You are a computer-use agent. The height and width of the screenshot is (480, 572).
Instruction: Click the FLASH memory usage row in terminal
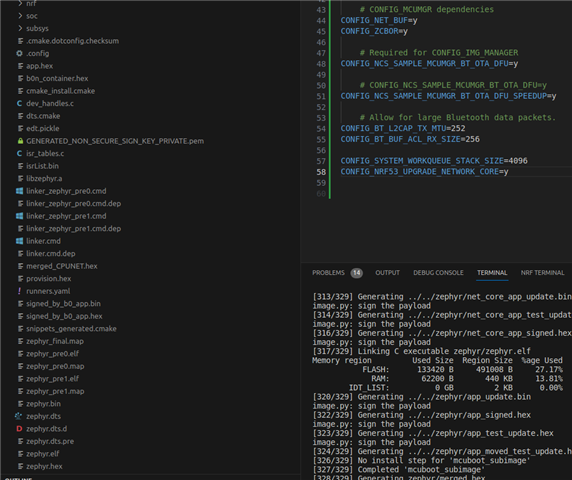tap(462, 369)
